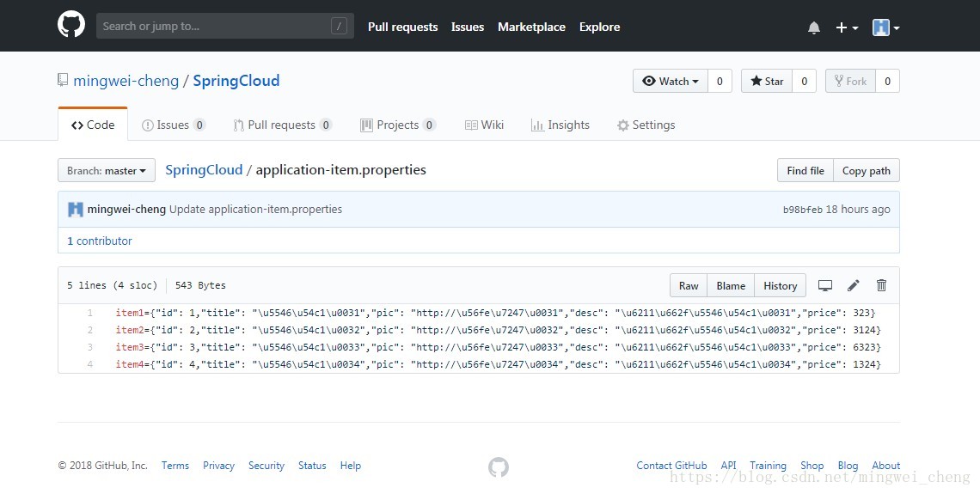The image size is (980, 494).
Task: Open the mingwei-cheng owner link
Action: point(126,81)
